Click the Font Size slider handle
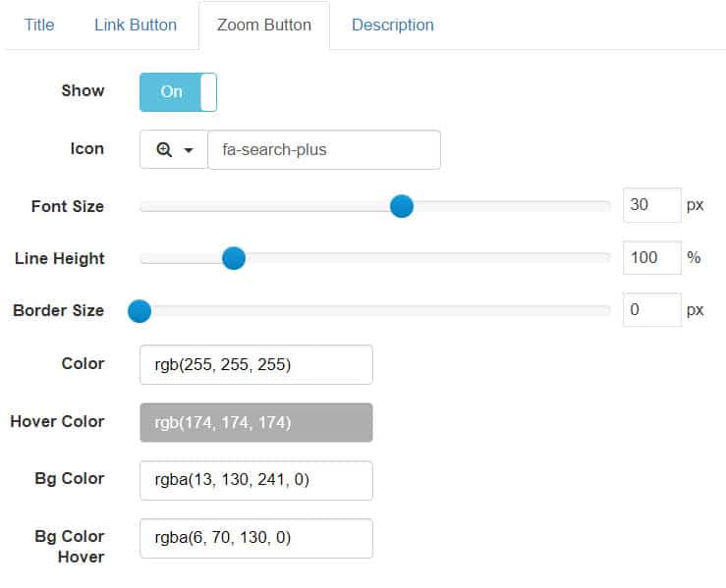This screenshot has width=726, height=588. 402,206
